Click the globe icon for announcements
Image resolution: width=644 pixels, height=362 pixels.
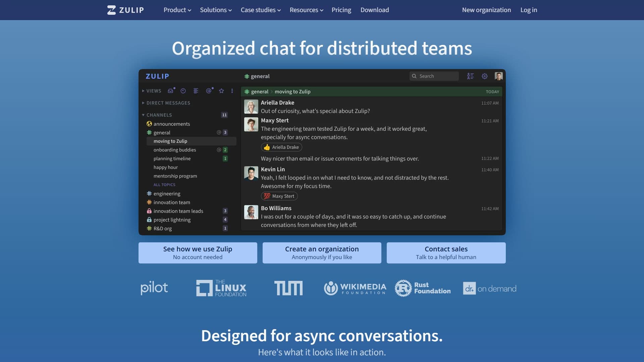pyautogui.click(x=149, y=124)
